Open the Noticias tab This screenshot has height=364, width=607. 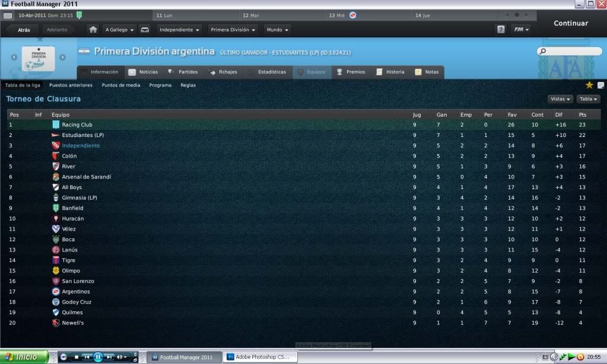pos(144,72)
